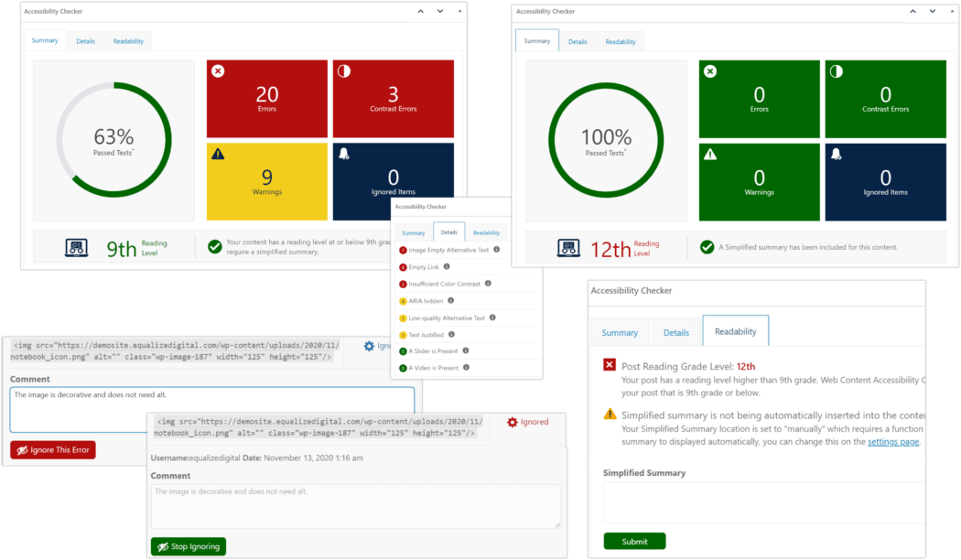Click the Ignore This Error button
The height and width of the screenshot is (560, 961).
pyautogui.click(x=53, y=449)
